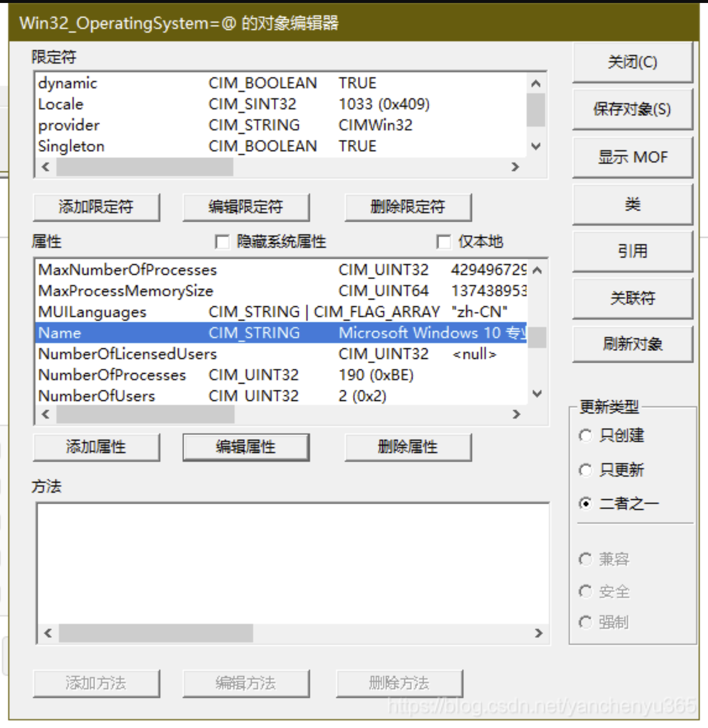Click the 关联符 button
Screen dimensions: 708x728
click(x=632, y=298)
